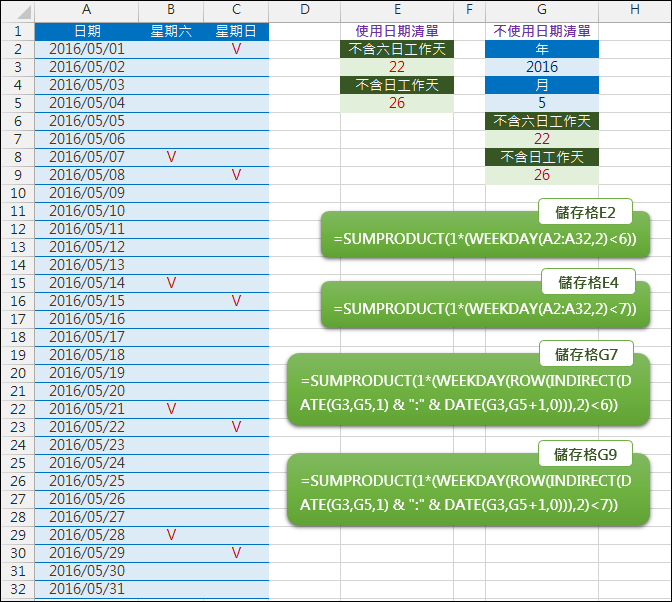Click the V mark in row 23
This screenshot has width=672, height=602.
[236, 427]
